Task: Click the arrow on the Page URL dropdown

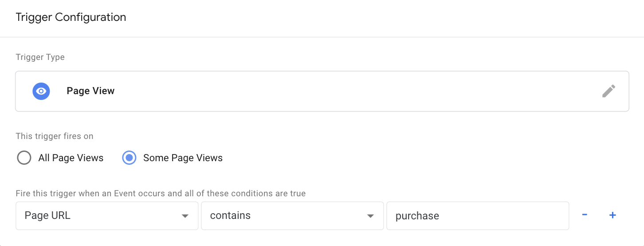Action: click(x=185, y=216)
